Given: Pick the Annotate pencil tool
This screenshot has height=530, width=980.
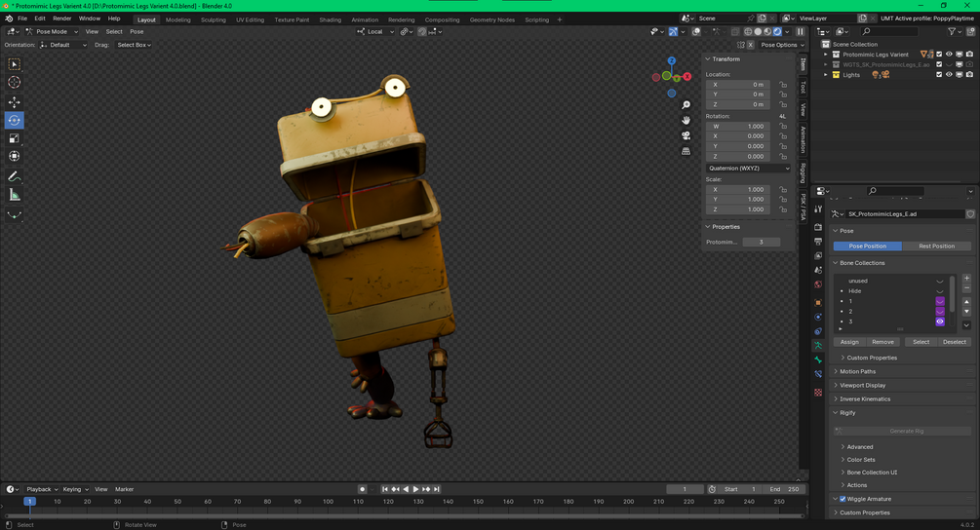Looking at the screenshot, I should [15, 176].
